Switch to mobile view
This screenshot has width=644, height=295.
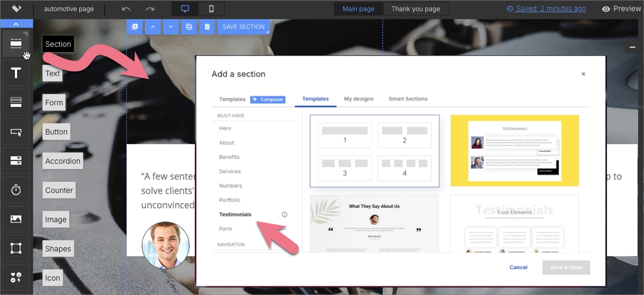point(211,9)
